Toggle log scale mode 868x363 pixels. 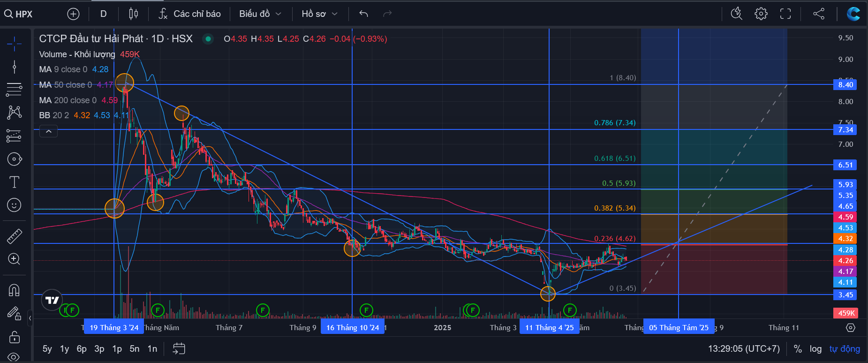(815, 349)
